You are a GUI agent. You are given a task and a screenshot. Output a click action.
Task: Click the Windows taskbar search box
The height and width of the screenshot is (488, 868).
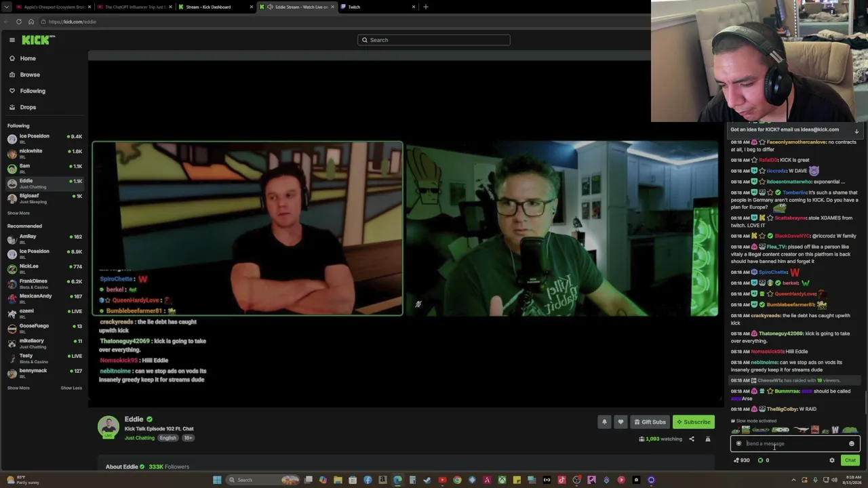263,480
